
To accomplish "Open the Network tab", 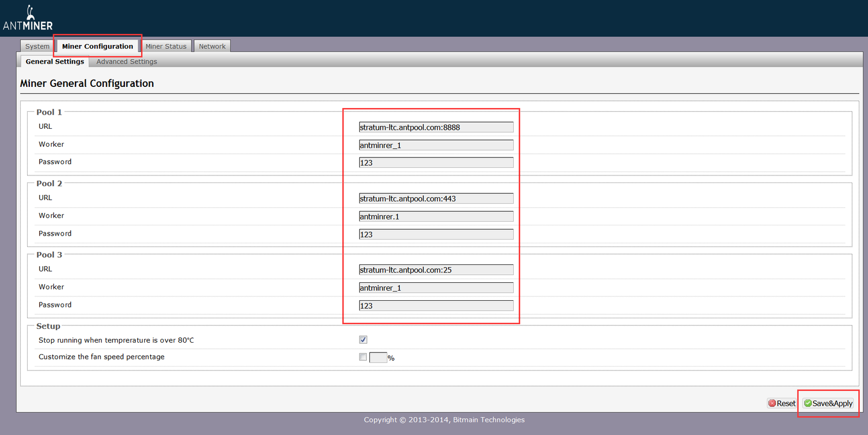I will coord(212,46).
